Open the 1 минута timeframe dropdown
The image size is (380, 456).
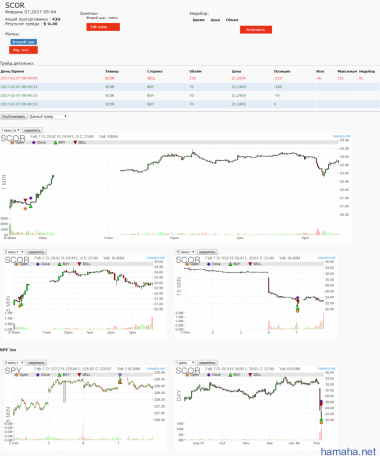[x=11, y=130]
